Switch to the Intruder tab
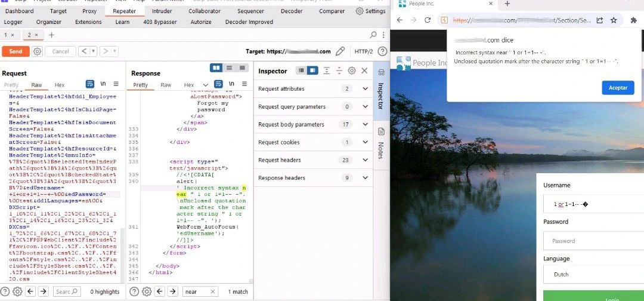 click(x=162, y=11)
